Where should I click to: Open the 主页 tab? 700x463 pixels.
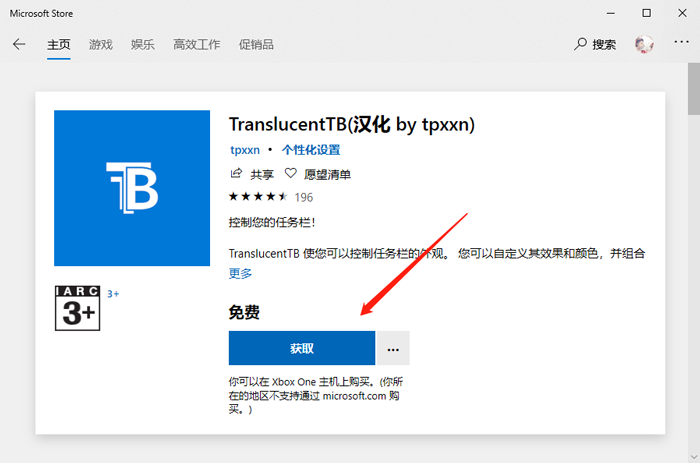click(x=58, y=45)
